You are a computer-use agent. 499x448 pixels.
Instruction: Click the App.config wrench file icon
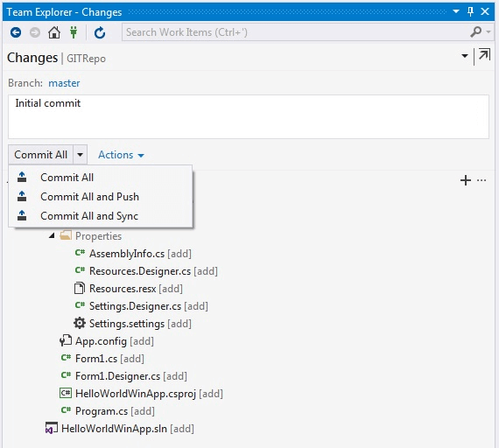pos(66,340)
